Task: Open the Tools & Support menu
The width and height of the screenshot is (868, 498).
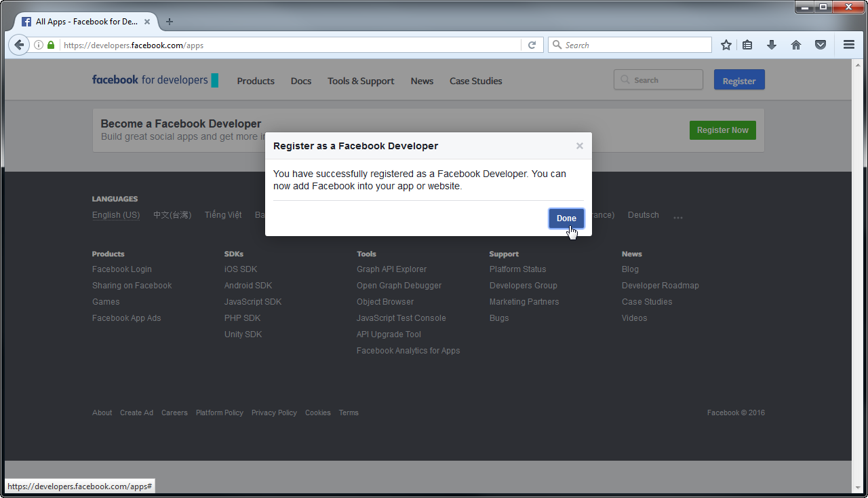Action: coord(361,81)
